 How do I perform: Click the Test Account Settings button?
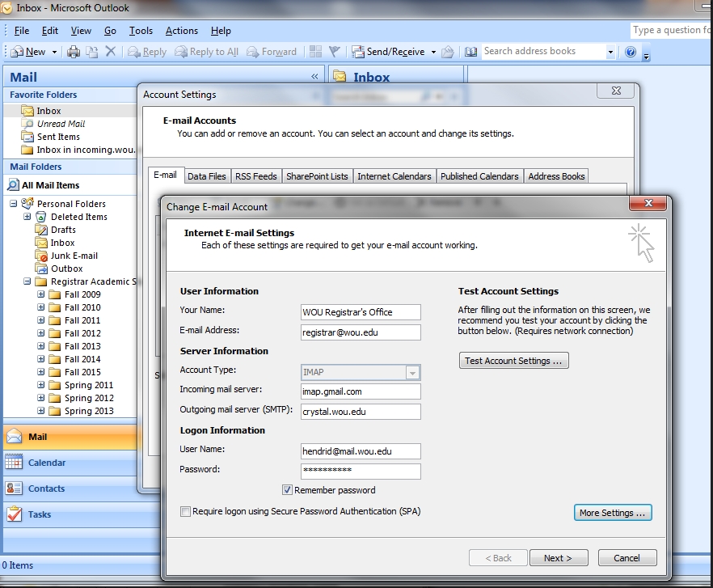pos(514,361)
